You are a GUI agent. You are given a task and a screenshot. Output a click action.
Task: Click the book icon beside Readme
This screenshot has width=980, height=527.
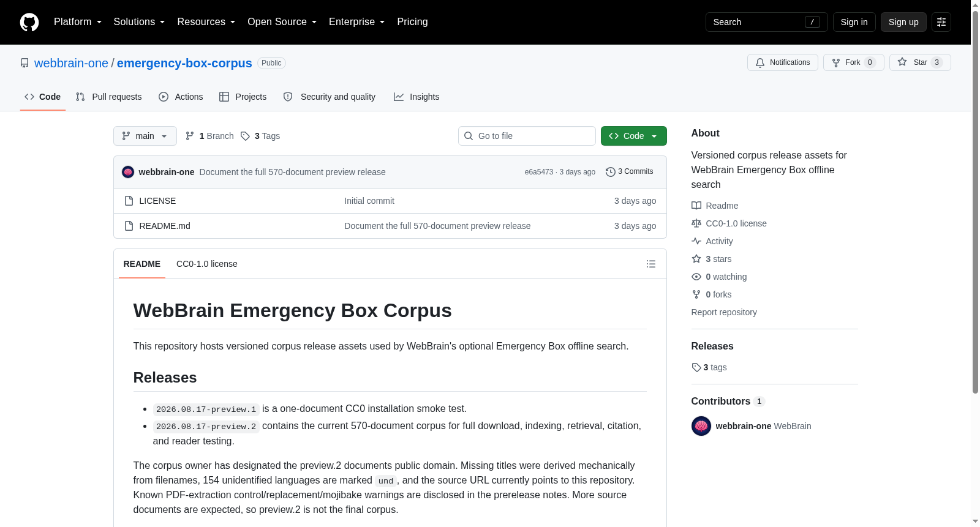pos(696,206)
